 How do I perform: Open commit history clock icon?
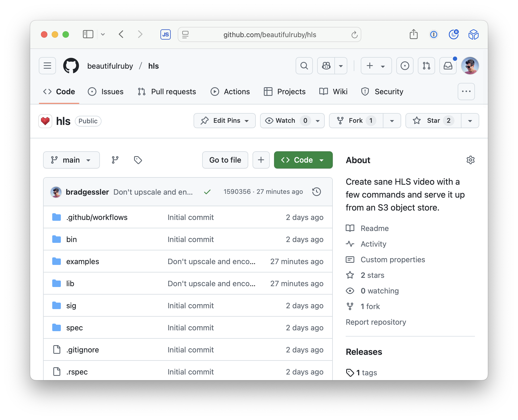tap(317, 192)
